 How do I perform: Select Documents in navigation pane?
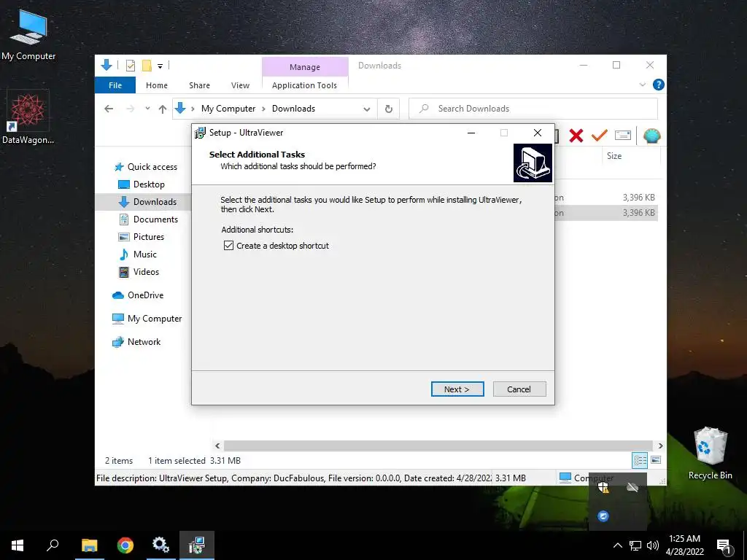[149, 219]
